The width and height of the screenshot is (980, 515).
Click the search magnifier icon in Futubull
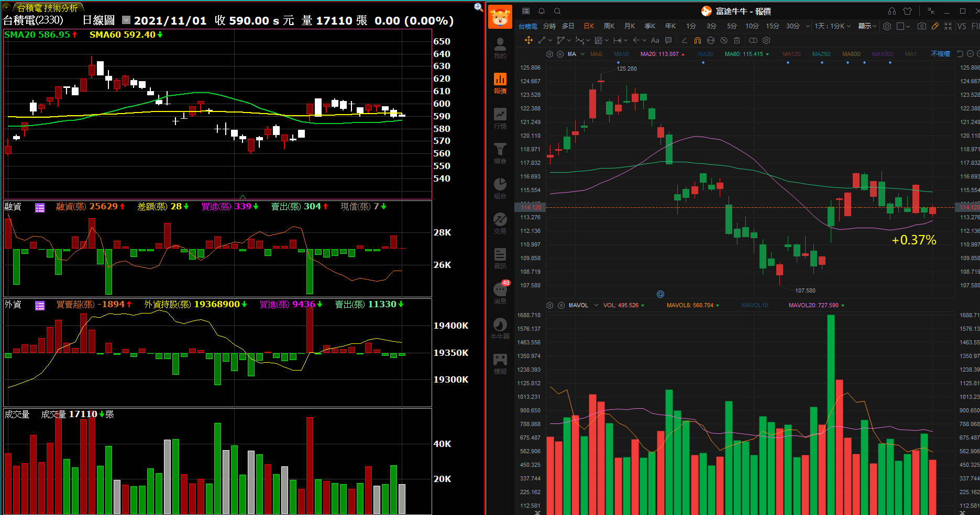(x=557, y=11)
